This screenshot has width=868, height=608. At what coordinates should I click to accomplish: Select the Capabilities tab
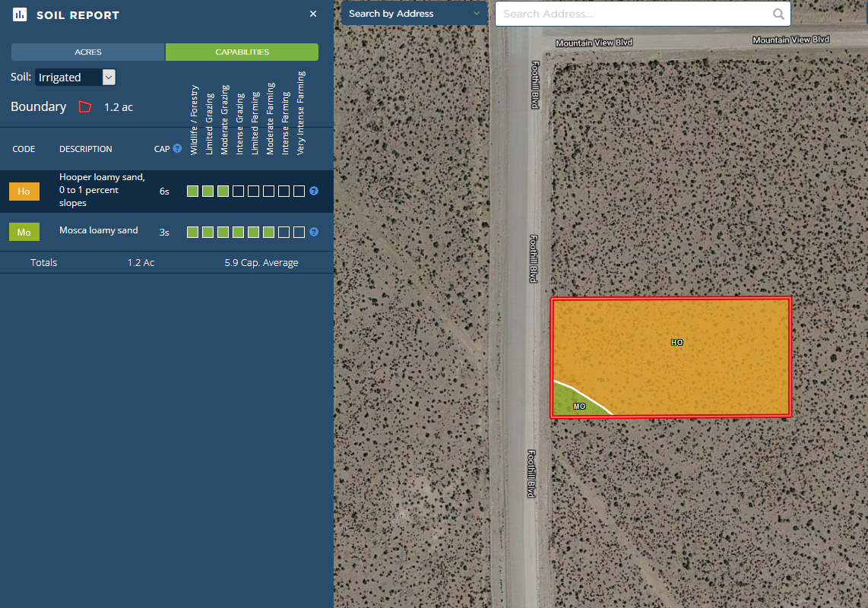tap(242, 52)
